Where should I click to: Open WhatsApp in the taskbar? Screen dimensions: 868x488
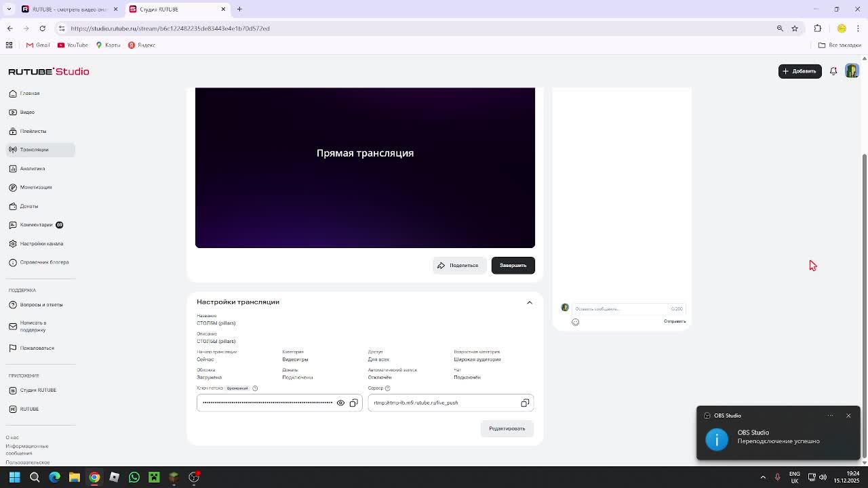point(134,477)
